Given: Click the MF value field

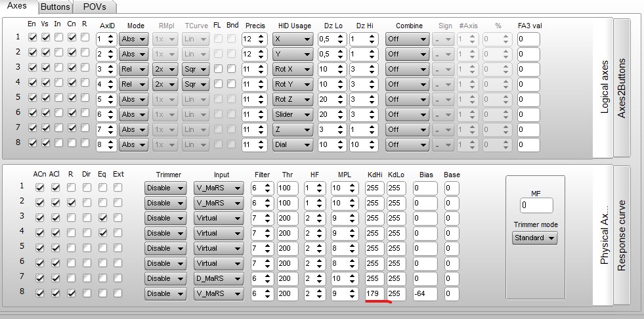Looking at the screenshot, I should [x=536, y=205].
